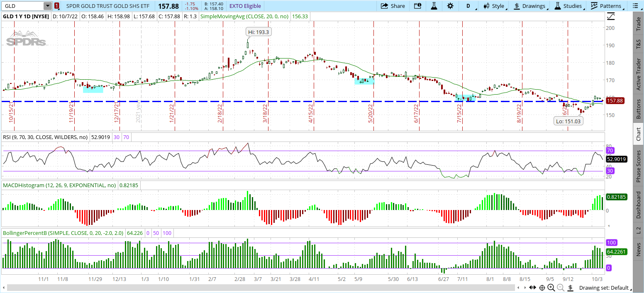The image size is (644, 293).
Task: Click the MACDHistogram study label
Action: [59, 186]
